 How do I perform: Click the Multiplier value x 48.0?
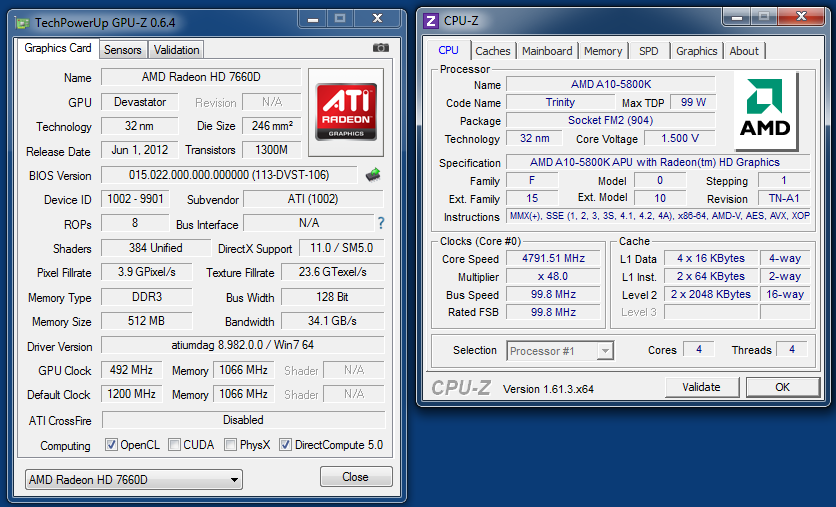553,277
